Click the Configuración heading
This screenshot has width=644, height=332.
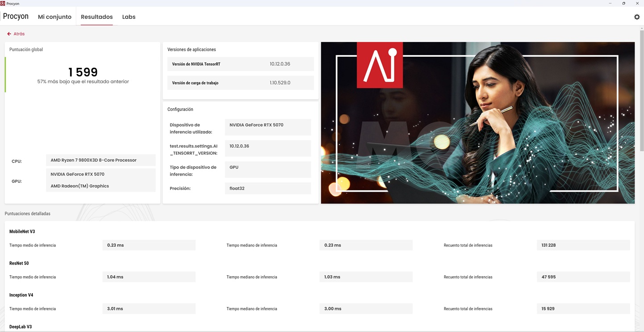[x=180, y=109]
